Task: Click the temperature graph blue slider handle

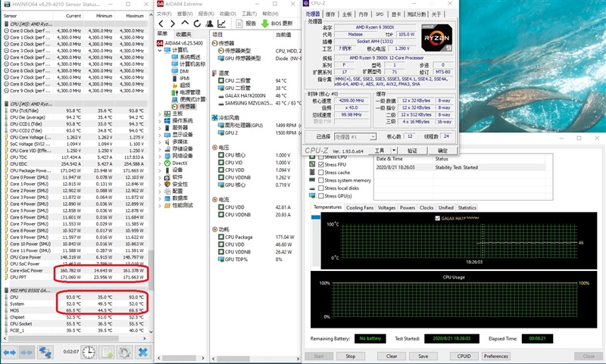Action: [316, 217]
